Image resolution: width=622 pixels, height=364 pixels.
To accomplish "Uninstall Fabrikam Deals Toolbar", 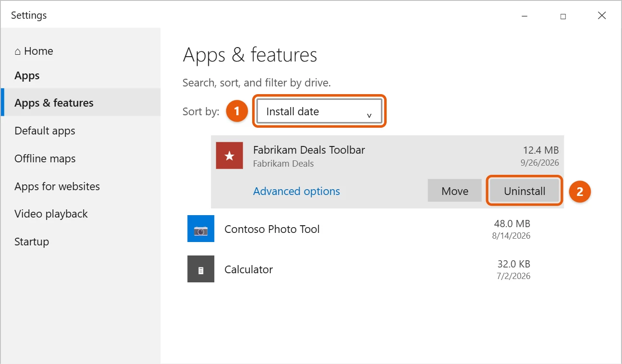I will (524, 191).
